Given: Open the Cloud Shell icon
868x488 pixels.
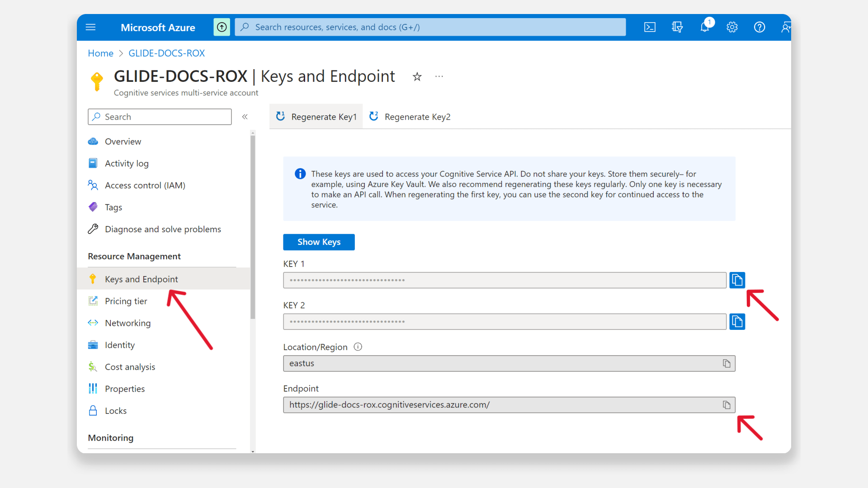Looking at the screenshot, I should [650, 27].
